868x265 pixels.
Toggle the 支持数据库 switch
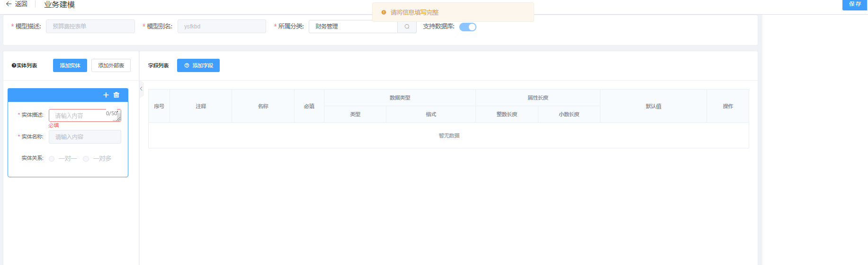(468, 27)
